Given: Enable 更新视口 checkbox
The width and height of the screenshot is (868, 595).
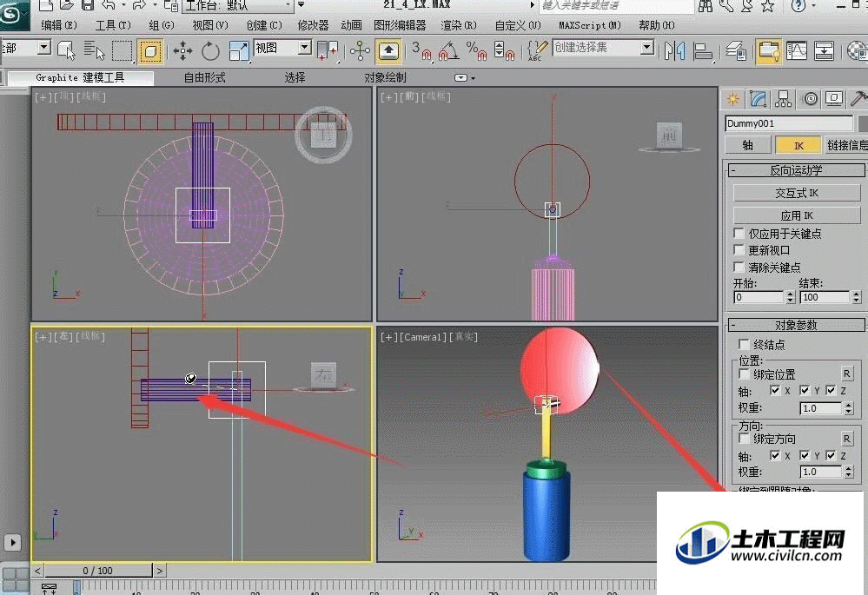Looking at the screenshot, I should click(x=739, y=249).
